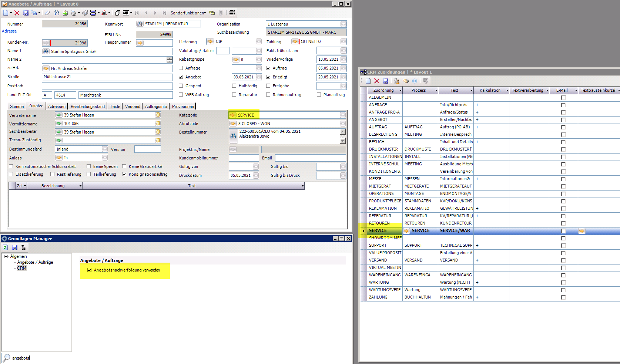Click the printer icon in the main toolbar
620x364 pixels.
74,13
